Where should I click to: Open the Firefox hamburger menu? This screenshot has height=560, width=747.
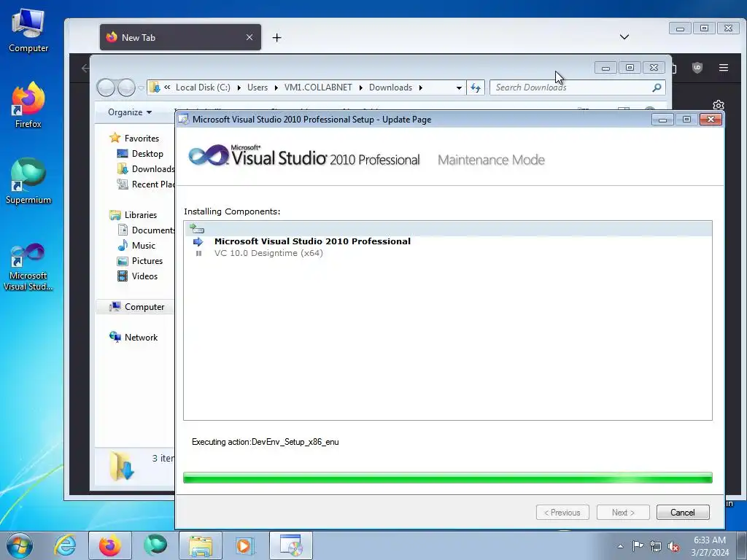(x=723, y=68)
